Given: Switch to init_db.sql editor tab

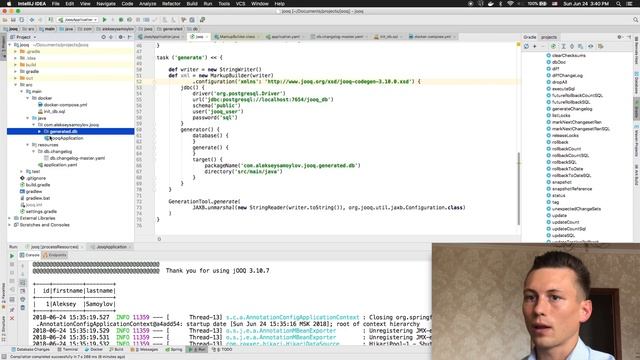Looking at the screenshot, I should point(388,37).
